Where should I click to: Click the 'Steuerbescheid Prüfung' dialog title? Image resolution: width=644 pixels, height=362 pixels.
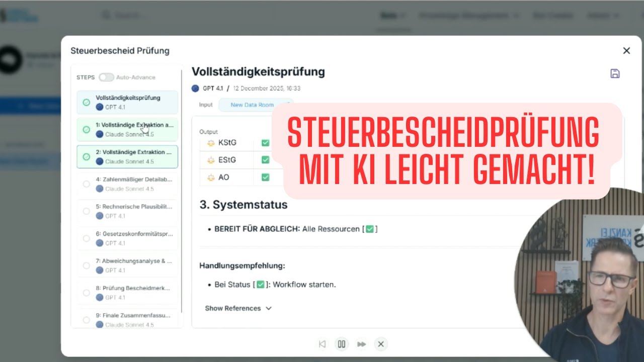click(120, 51)
